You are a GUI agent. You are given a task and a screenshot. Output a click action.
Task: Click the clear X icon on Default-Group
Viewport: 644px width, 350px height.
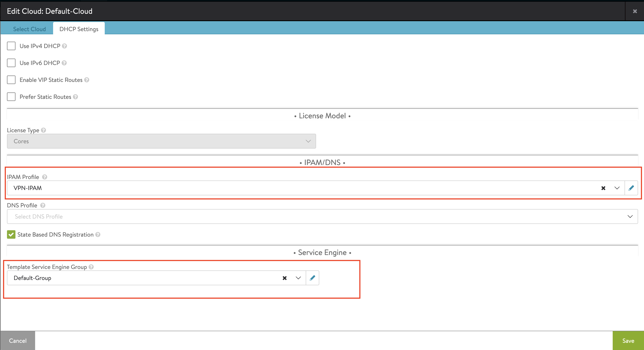tap(284, 278)
